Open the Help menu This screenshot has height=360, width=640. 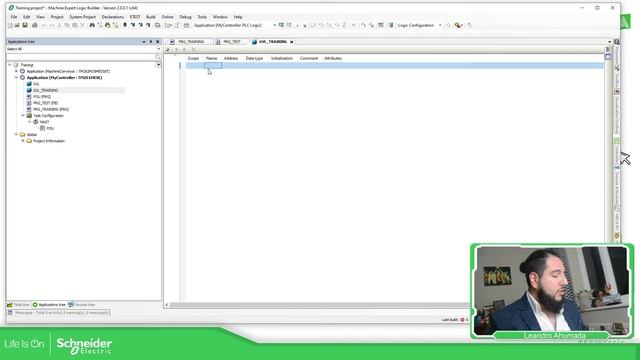pos(238,17)
